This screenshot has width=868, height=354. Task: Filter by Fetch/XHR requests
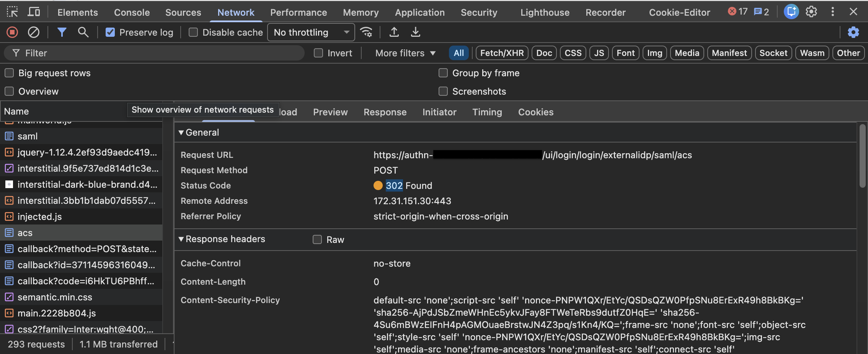tap(502, 53)
